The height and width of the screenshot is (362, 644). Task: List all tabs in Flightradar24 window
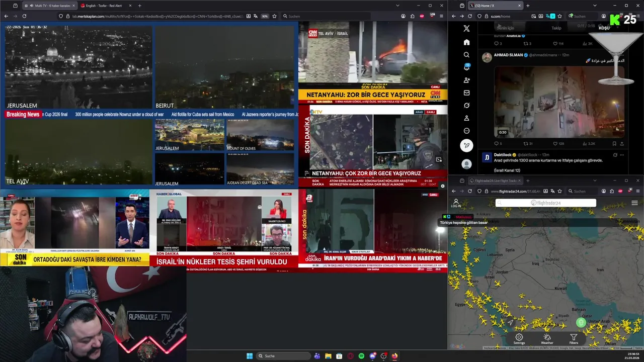click(x=595, y=180)
